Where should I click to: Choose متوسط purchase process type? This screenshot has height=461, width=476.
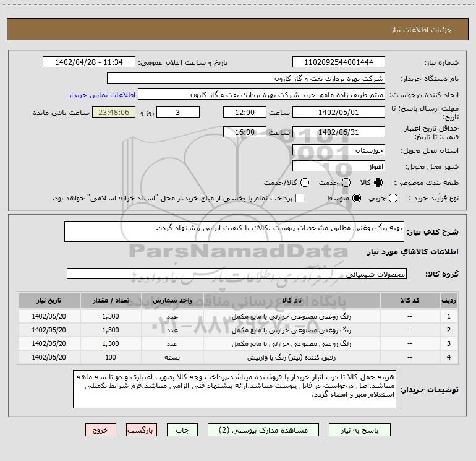click(x=357, y=198)
